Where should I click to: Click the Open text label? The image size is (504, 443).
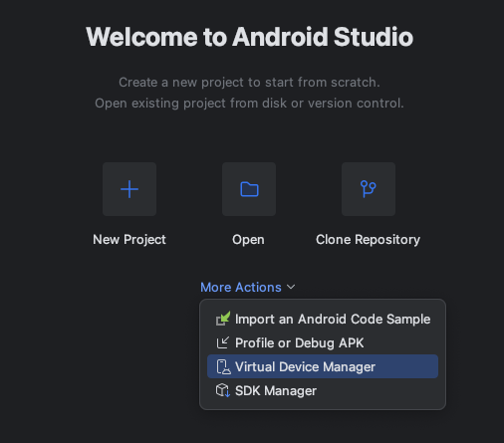click(248, 240)
